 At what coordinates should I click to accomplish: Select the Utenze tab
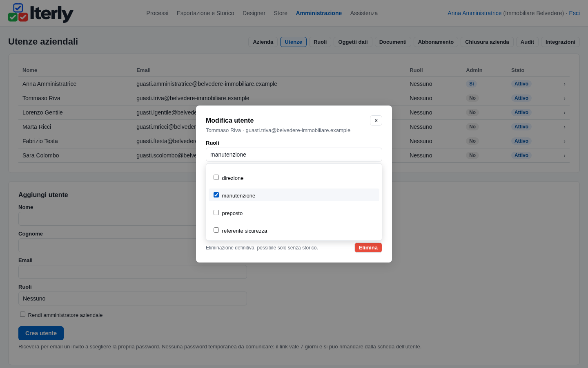293,42
